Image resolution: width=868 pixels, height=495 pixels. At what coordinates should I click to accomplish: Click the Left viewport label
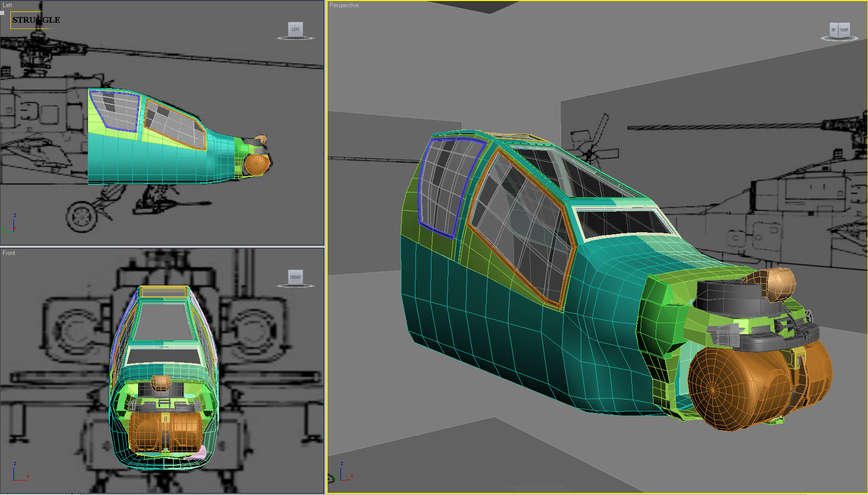point(7,5)
